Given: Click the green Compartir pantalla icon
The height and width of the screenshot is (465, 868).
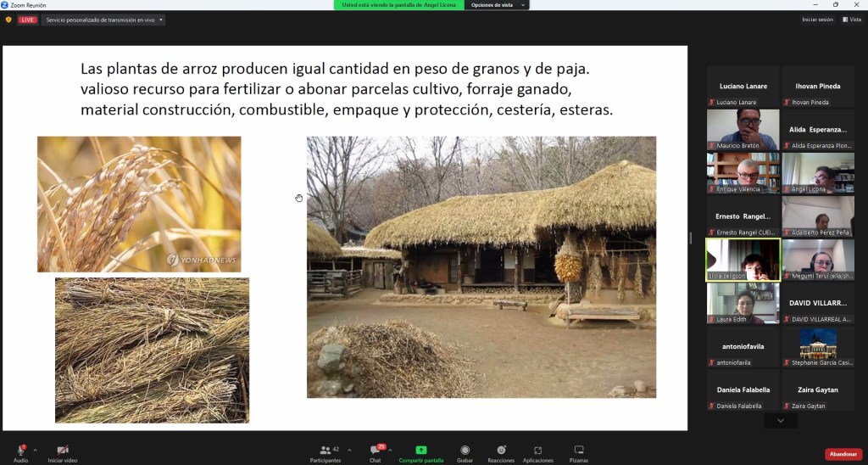Looking at the screenshot, I should [x=421, y=450].
